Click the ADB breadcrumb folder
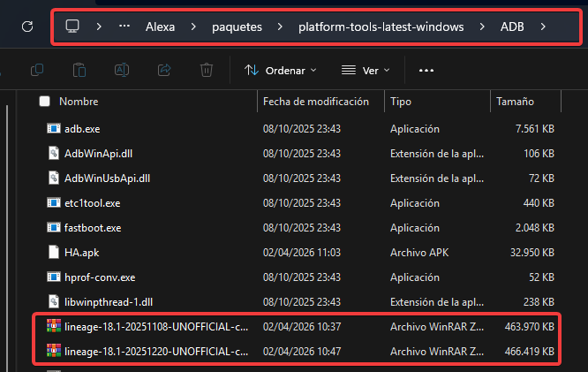588x372 pixels. (512, 27)
